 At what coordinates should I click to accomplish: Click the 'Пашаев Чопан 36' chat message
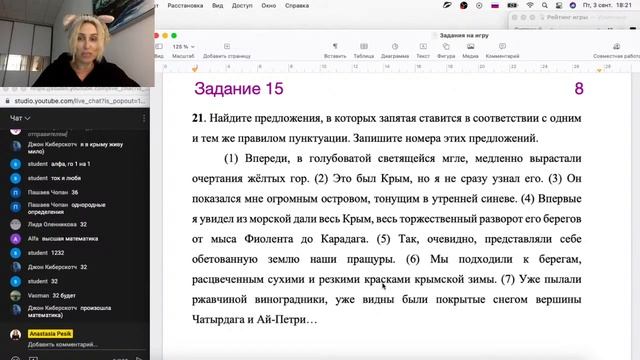(x=53, y=192)
